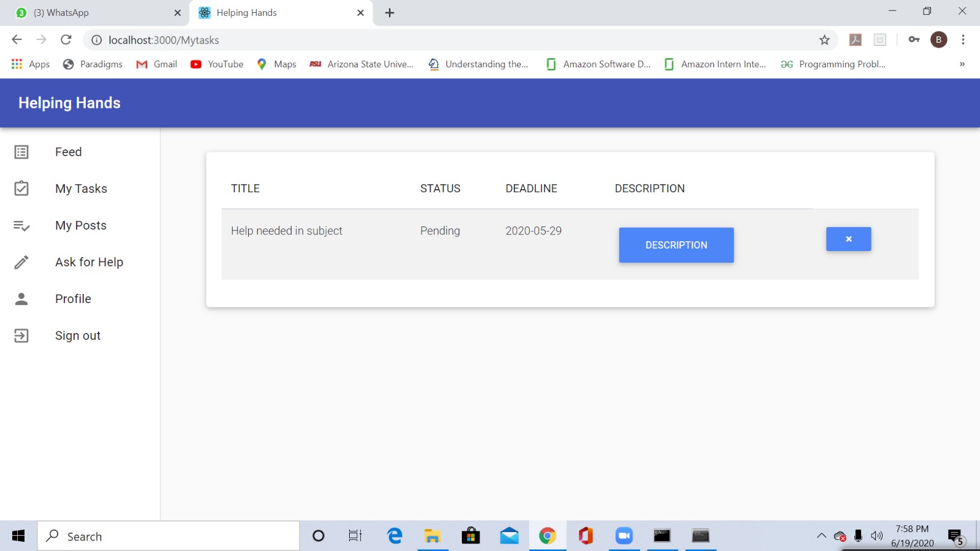This screenshot has width=980, height=551.
Task: Open Zoom from taskbar
Action: coord(624,536)
